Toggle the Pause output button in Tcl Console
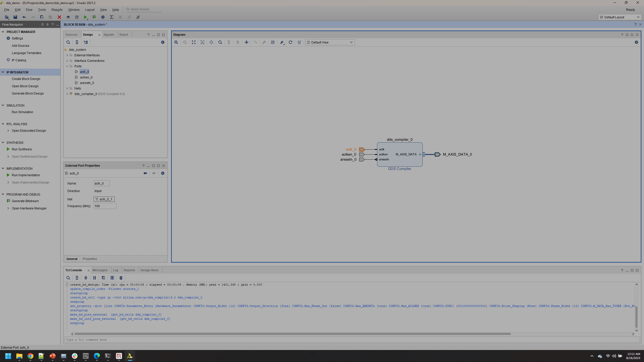The height and width of the screenshot is (362, 644). [x=94, y=278]
